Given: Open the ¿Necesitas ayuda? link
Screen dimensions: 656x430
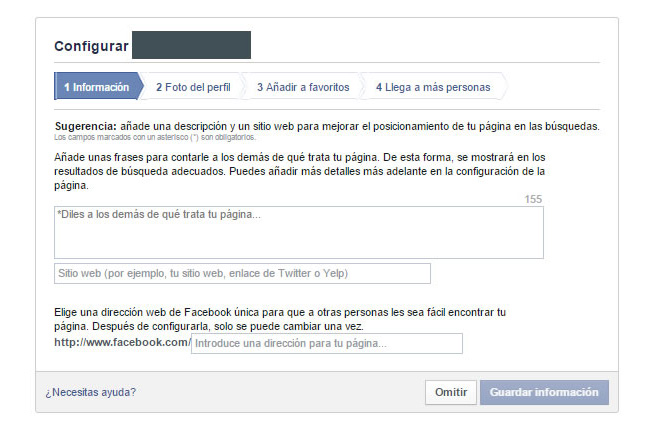Looking at the screenshot, I should [91, 392].
